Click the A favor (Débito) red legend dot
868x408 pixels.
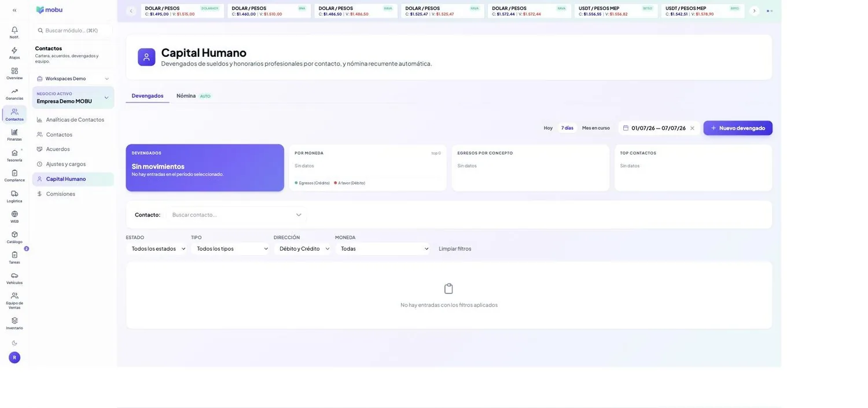pos(336,183)
